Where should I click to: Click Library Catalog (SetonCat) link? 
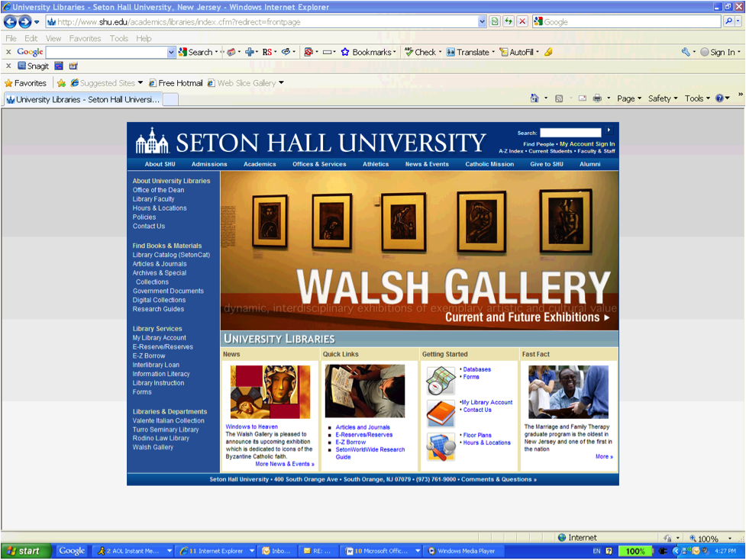point(171,255)
